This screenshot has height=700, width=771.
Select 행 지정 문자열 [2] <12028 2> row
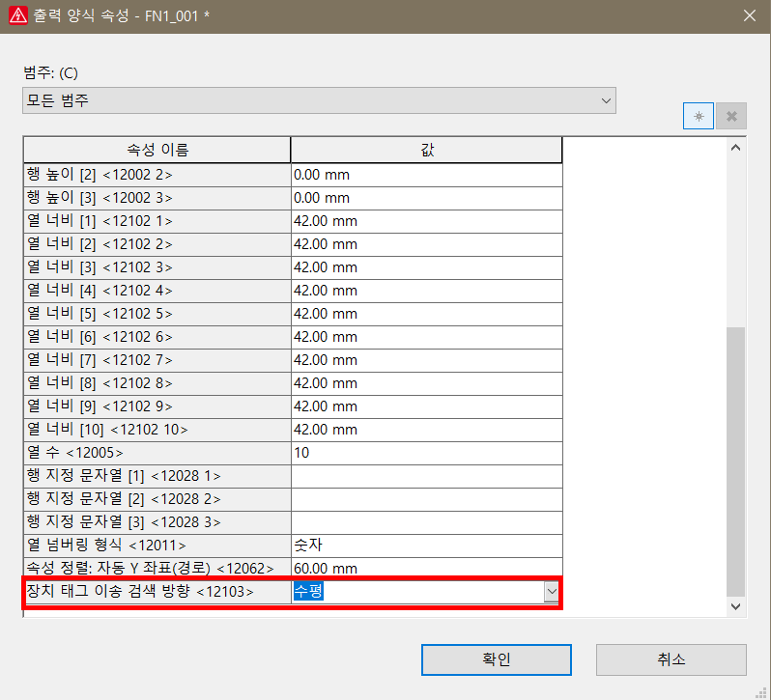click(293, 499)
